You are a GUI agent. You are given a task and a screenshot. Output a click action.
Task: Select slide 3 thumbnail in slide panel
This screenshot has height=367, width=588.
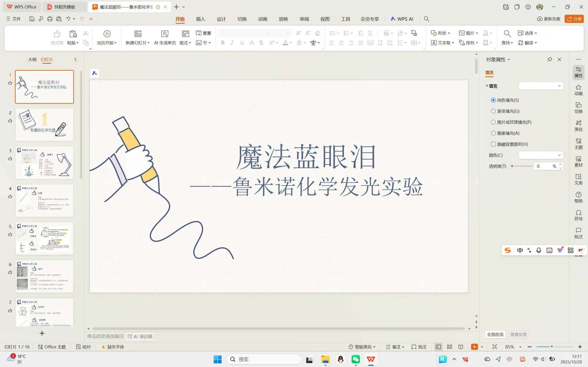tap(44, 162)
